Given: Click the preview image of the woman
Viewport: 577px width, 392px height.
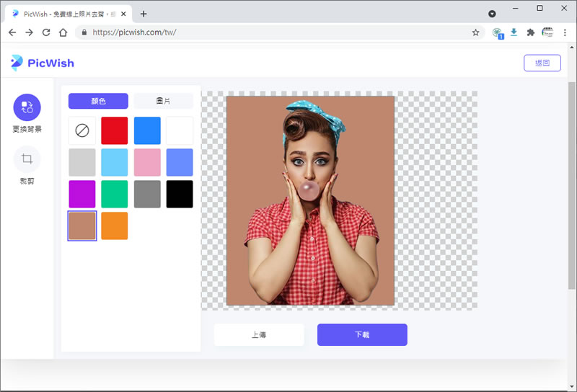Looking at the screenshot, I should click(310, 201).
